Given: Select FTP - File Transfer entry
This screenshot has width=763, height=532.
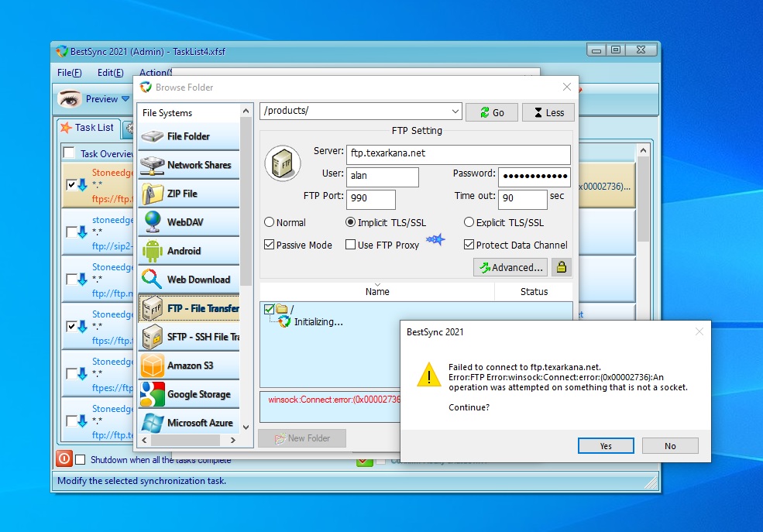Looking at the screenshot, I should click(x=189, y=308).
